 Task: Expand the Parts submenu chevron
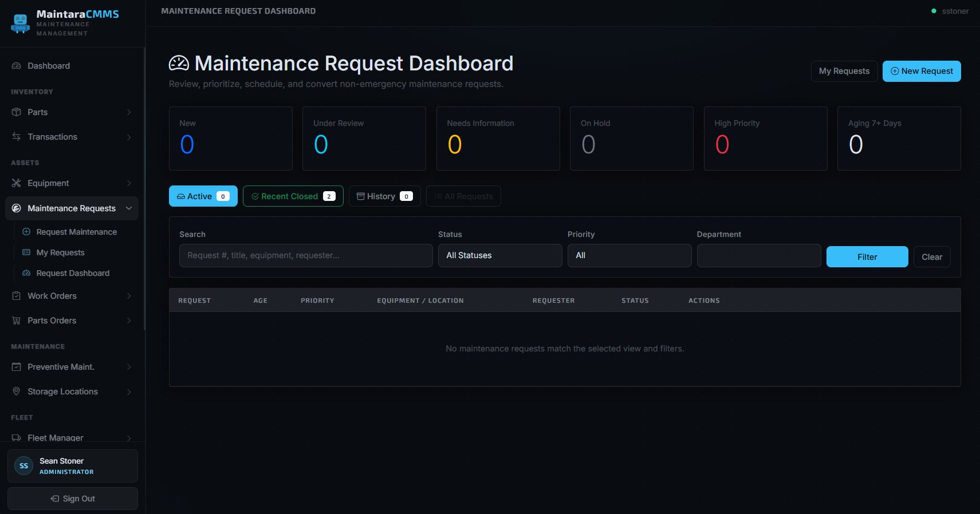point(129,112)
